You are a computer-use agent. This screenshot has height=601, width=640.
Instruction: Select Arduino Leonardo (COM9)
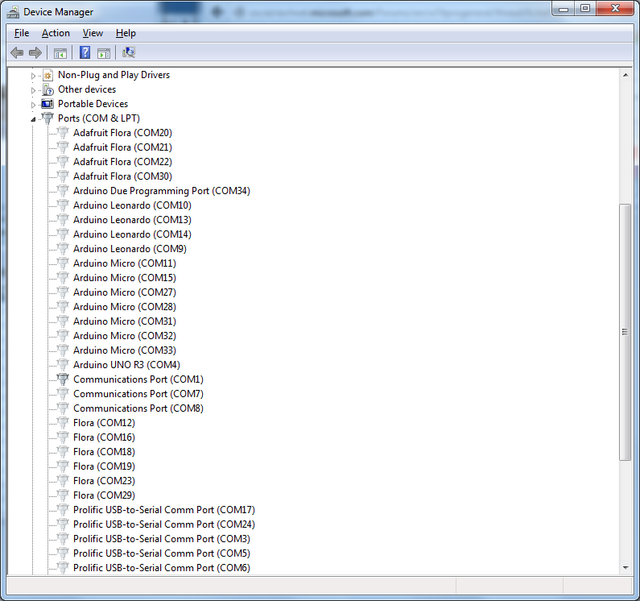point(130,249)
